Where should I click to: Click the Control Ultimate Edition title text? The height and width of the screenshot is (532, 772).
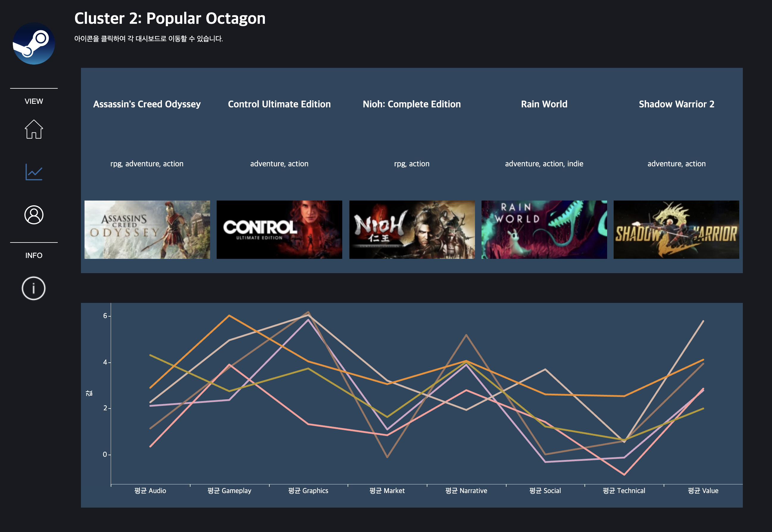tap(279, 104)
